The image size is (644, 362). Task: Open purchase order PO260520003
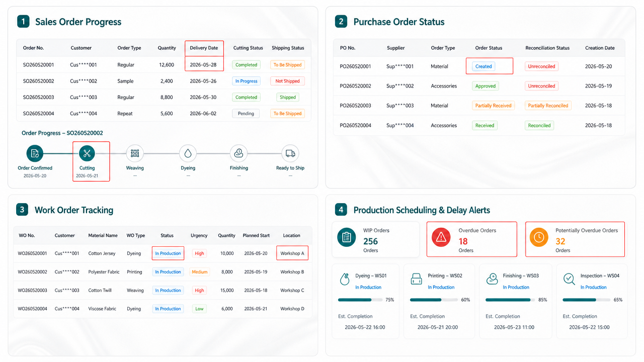point(356,106)
